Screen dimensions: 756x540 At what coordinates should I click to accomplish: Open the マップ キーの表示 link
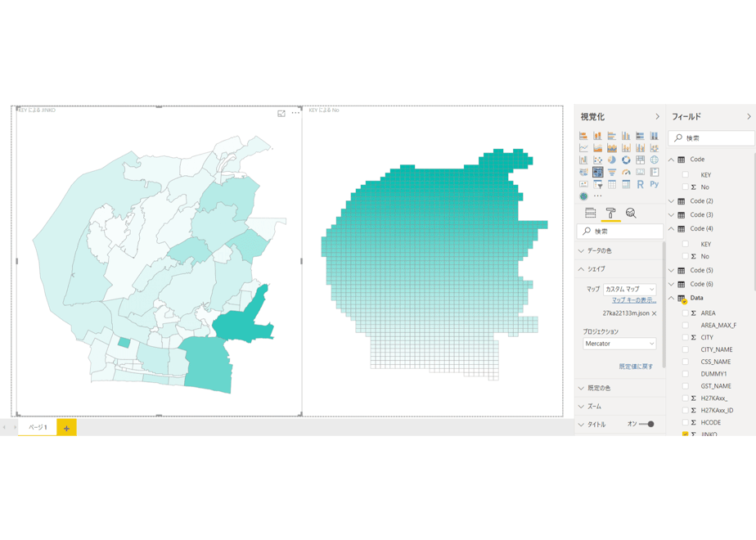pyautogui.click(x=633, y=300)
